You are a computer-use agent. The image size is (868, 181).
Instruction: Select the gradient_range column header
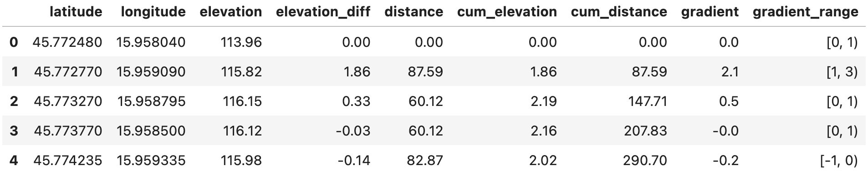click(x=806, y=12)
